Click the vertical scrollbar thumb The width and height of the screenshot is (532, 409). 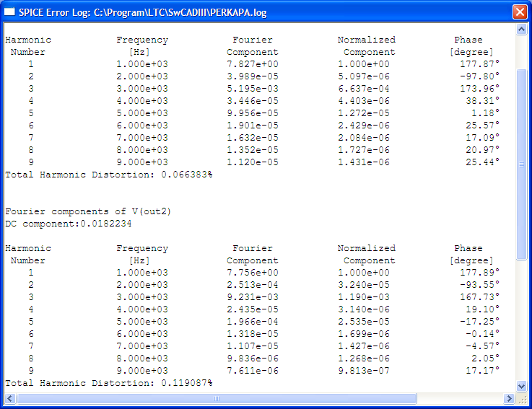521,164
